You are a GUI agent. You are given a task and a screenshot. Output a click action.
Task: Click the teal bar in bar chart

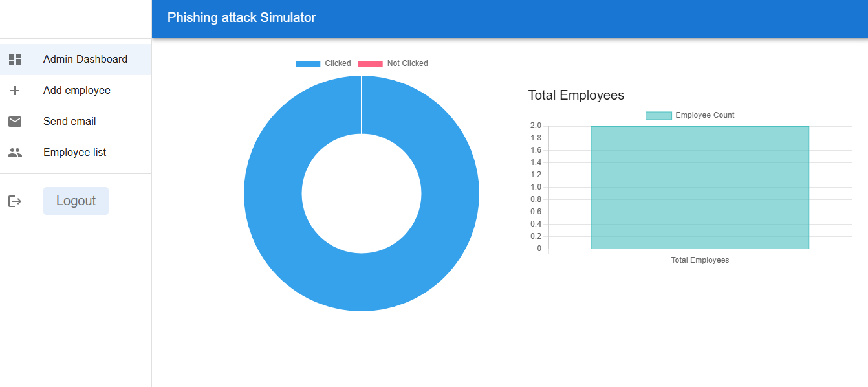tap(700, 188)
